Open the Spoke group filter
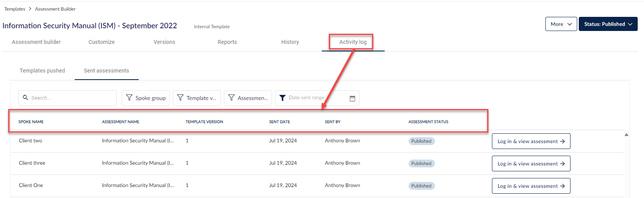The width and height of the screenshot is (644, 198). [146, 98]
